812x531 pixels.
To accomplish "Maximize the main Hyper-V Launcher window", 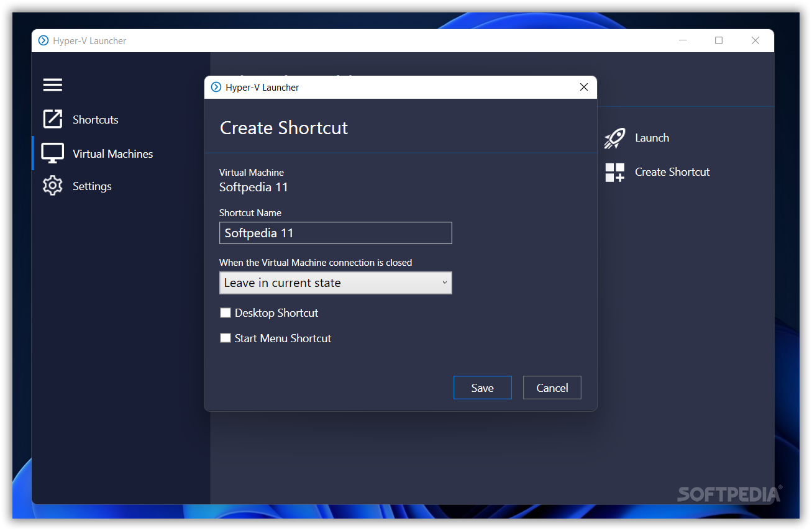I will [x=719, y=40].
